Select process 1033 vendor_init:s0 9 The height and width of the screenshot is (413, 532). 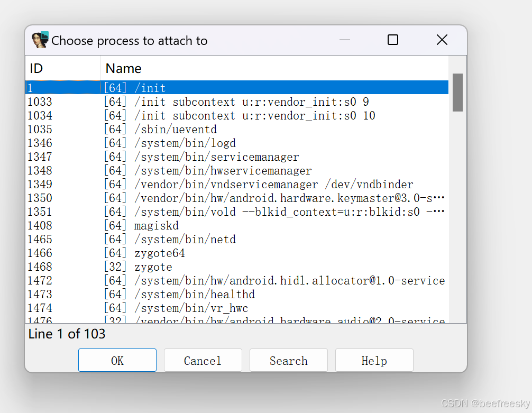[237, 102]
